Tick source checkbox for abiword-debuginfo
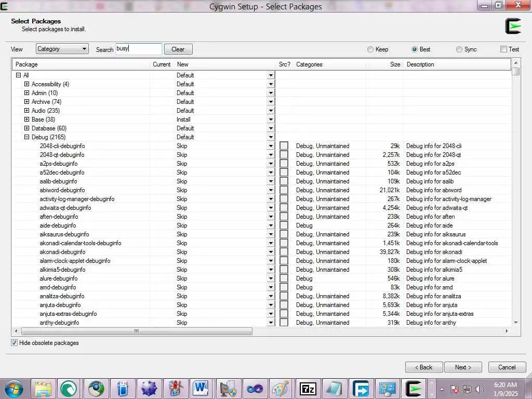This screenshot has height=399, width=532. pos(284,190)
